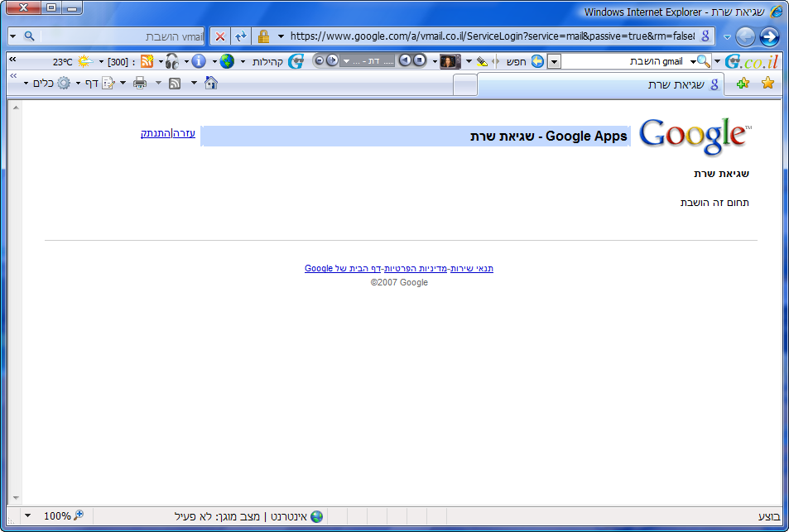
Task: Click the G sunglasses communities icon
Action: (x=296, y=61)
